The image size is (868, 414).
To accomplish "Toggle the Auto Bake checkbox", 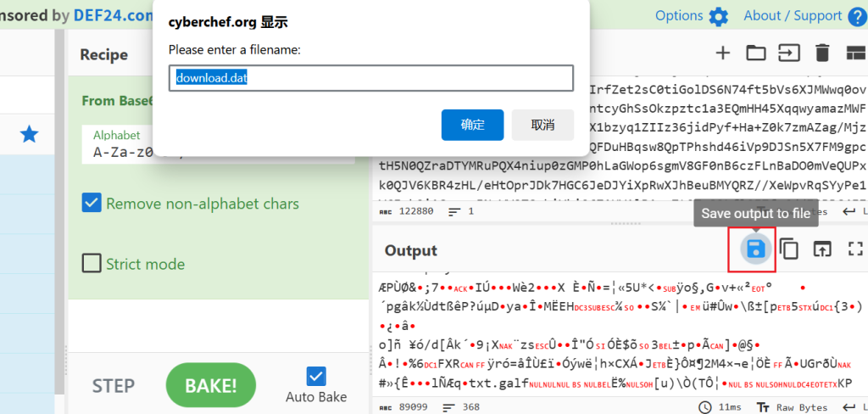I will coord(315,376).
